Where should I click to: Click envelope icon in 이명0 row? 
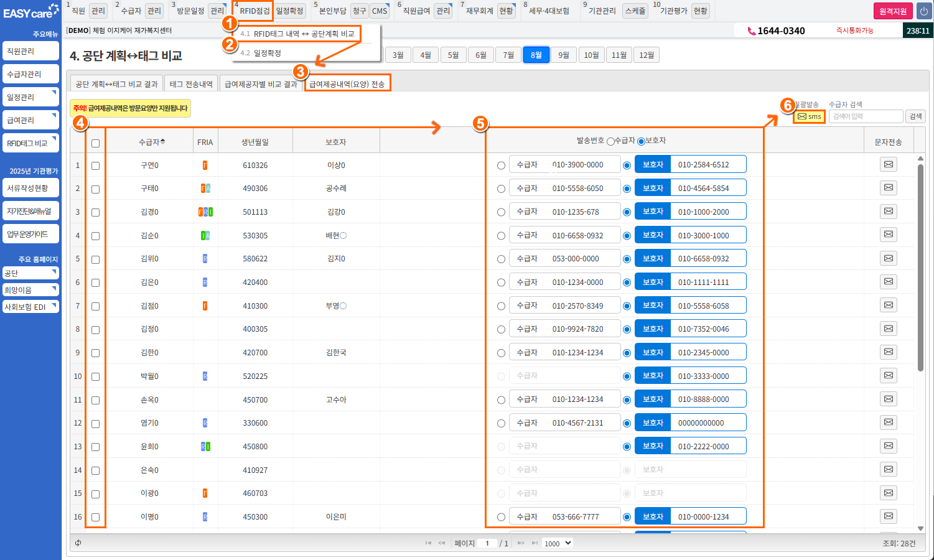pos(888,516)
